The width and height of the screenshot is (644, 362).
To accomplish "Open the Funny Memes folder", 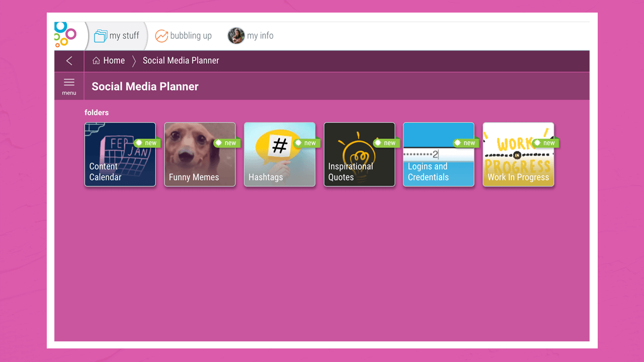I will point(200,154).
